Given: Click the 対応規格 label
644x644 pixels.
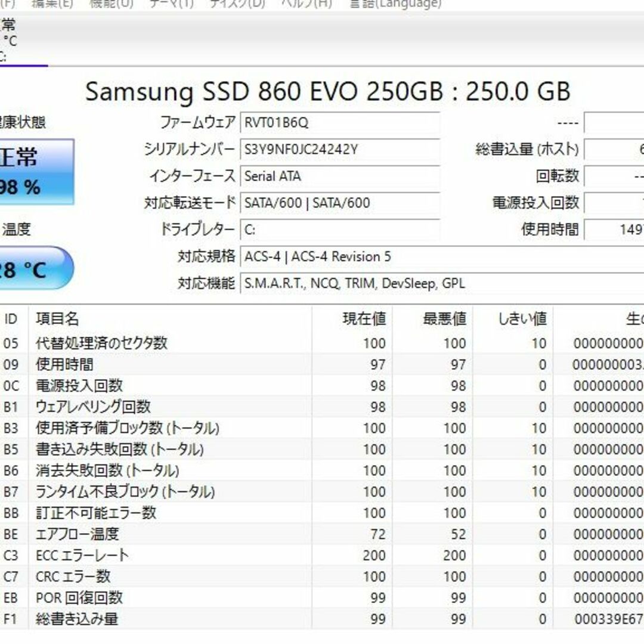Looking at the screenshot, I should pyautogui.click(x=206, y=256).
